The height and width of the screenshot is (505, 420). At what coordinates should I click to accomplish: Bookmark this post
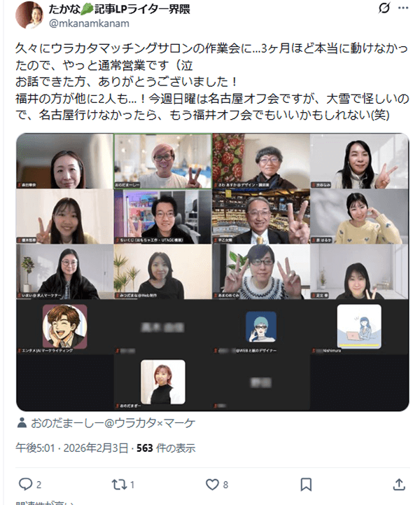click(x=306, y=485)
